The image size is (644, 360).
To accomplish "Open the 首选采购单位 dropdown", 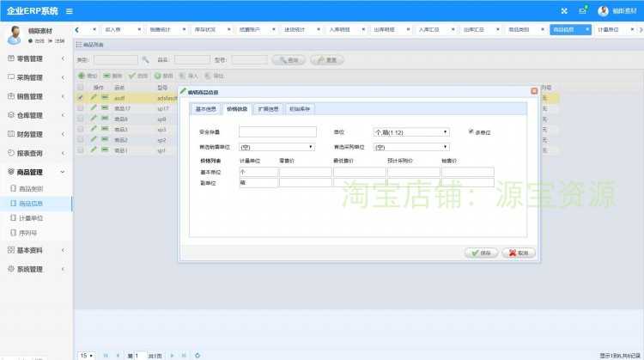I will [411, 147].
